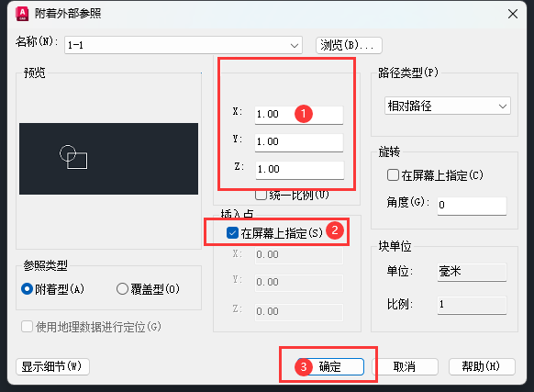The image size is (534, 392).
Task: Select the 覆盖型(O) radio button
Action: tap(122, 289)
